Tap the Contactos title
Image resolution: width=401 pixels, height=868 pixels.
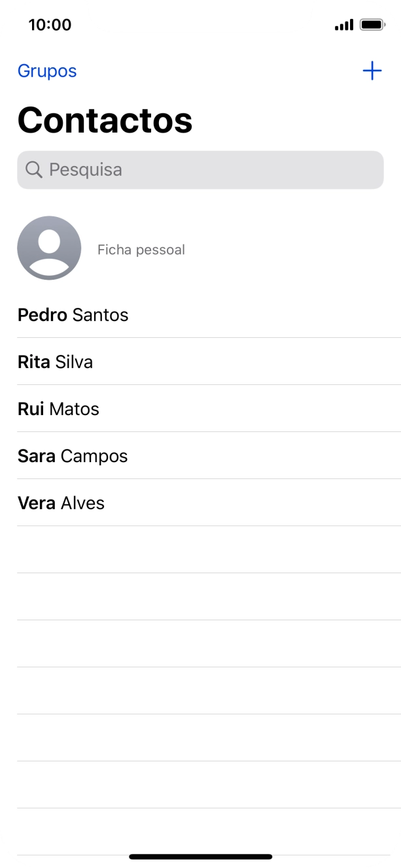(x=104, y=120)
